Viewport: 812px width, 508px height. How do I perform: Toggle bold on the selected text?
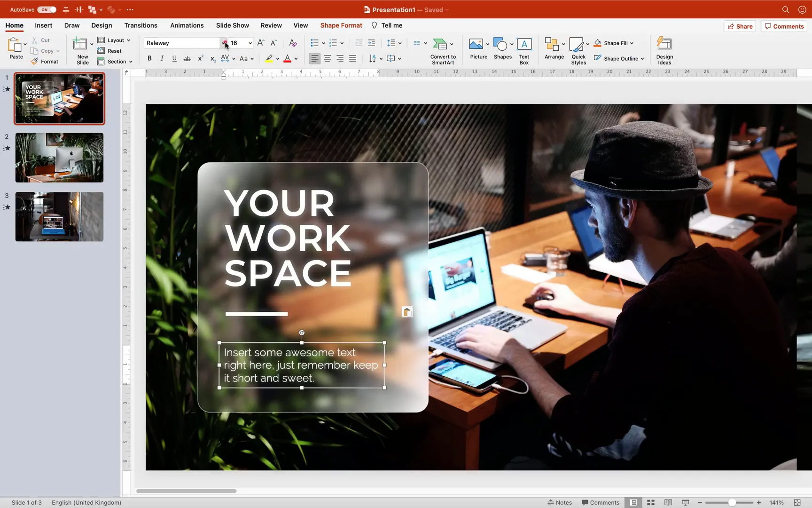point(149,58)
